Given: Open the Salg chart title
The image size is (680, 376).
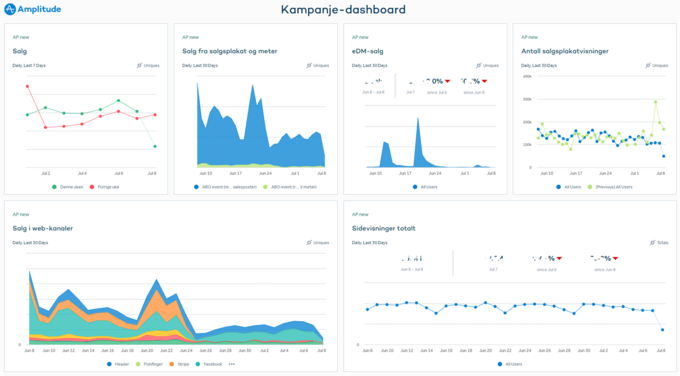Looking at the screenshot, I should click(20, 51).
